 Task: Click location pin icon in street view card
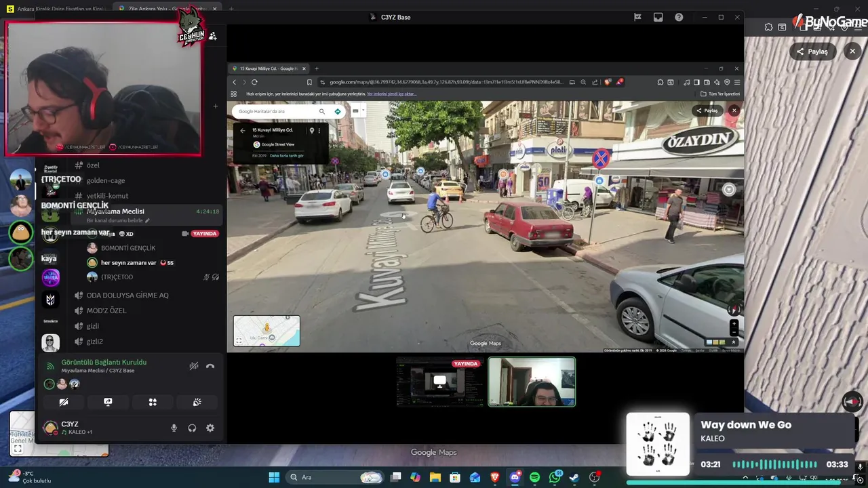pos(312,130)
